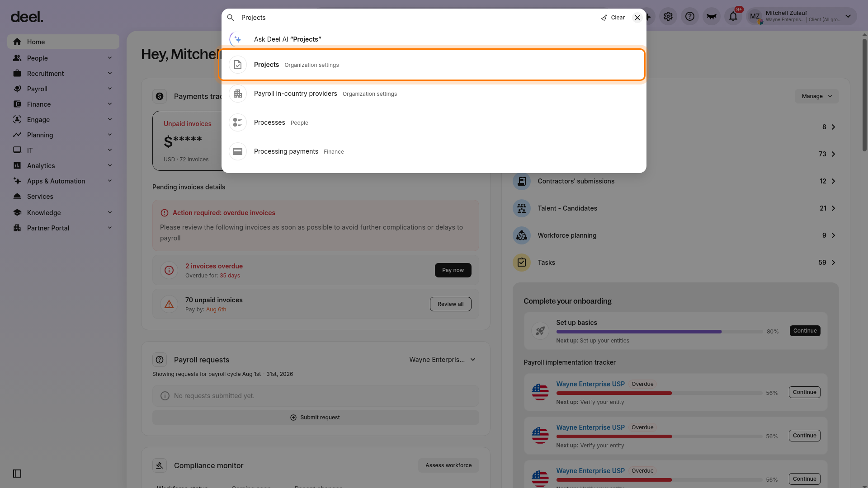Click the Services bell icon
Screen dimensions: 868x488
17,196
